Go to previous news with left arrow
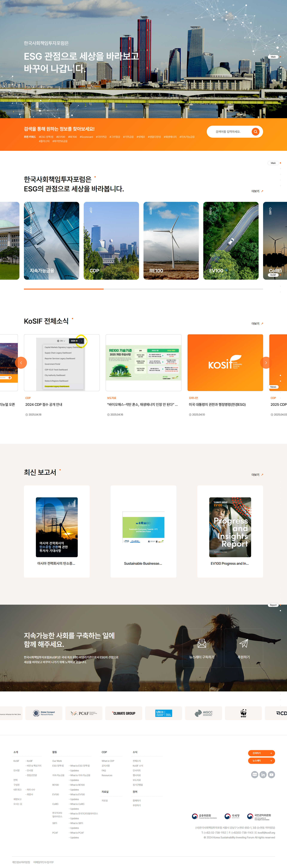Image resolution: width=287 pixels, height=868 pixels. click(21, 363)
